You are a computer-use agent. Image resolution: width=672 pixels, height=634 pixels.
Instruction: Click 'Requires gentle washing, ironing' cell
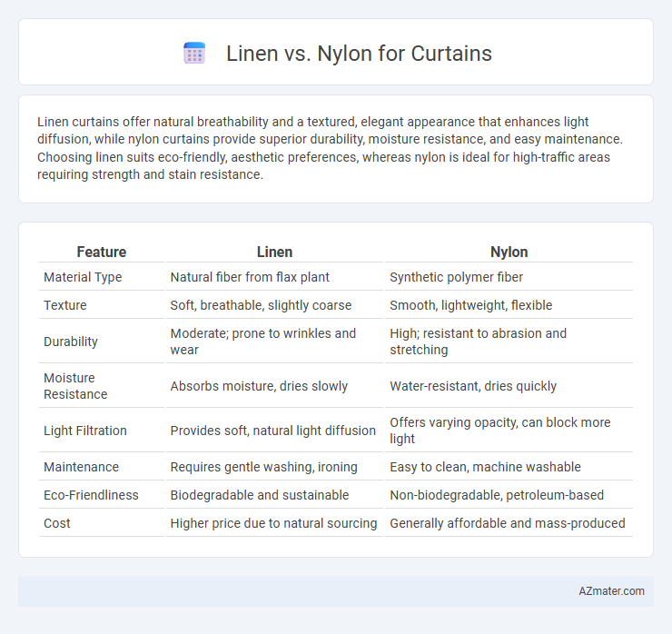(x=263, y=467)
